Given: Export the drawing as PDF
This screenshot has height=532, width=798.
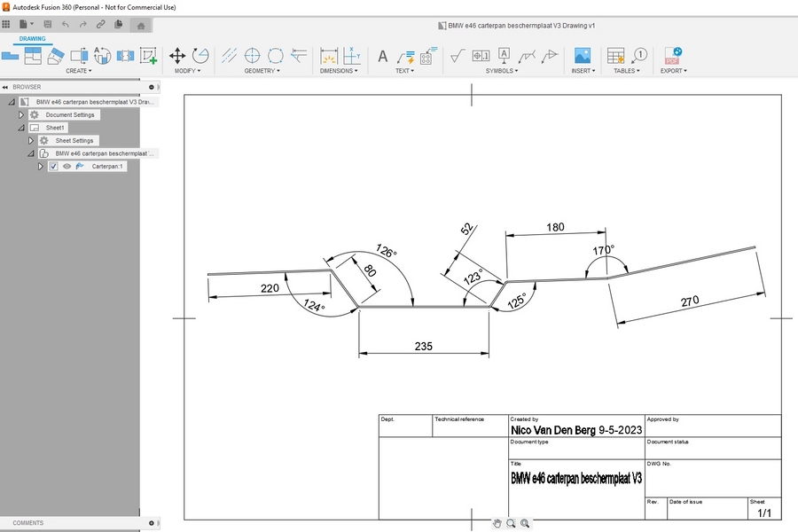Looking at the screenshot, I should pos(673,56).
